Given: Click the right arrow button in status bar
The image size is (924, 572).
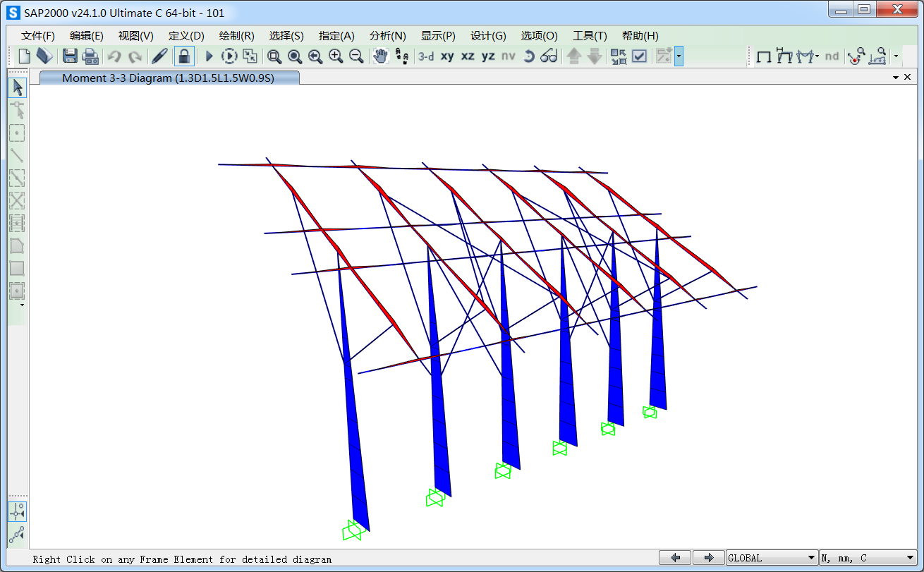Looking at the screenshot, I should click(x=708, y=558).
